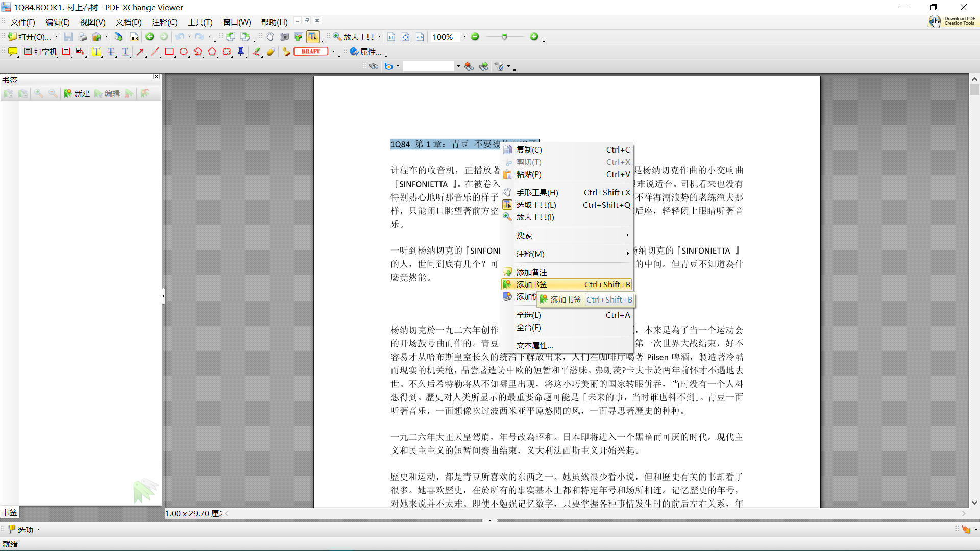Select the Eraser tool

tap(271, 52)
